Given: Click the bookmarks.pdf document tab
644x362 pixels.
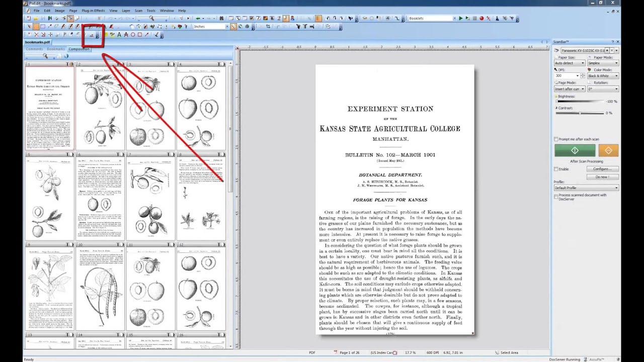Looking at the screenshot, I should coord(38,42).
